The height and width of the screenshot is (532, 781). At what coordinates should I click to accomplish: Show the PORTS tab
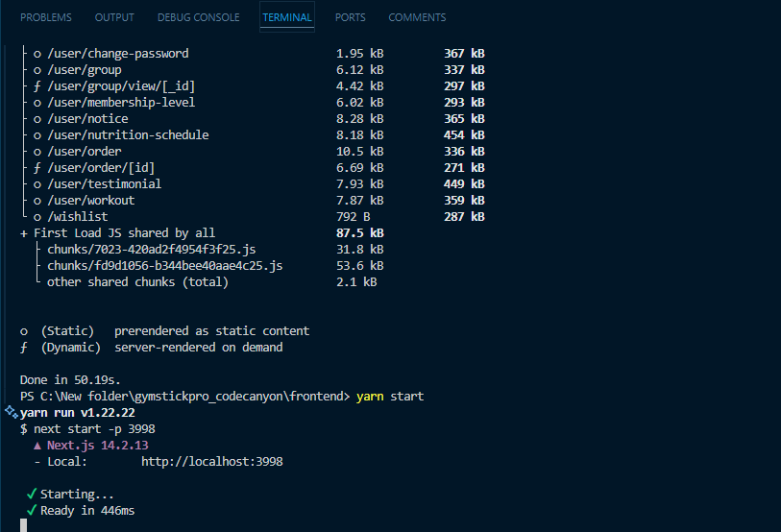(x=350, y=17)
